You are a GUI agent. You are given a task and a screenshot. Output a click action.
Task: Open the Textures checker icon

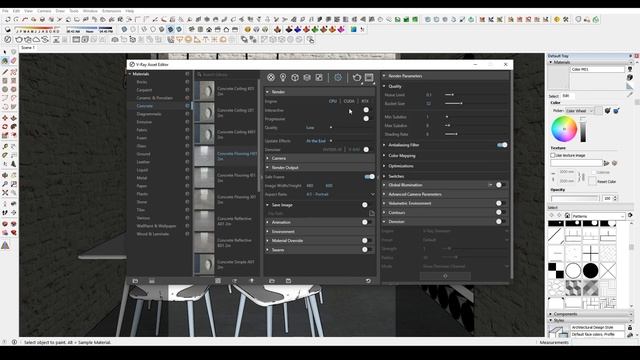pyautogui.click(x=319, y=78)
